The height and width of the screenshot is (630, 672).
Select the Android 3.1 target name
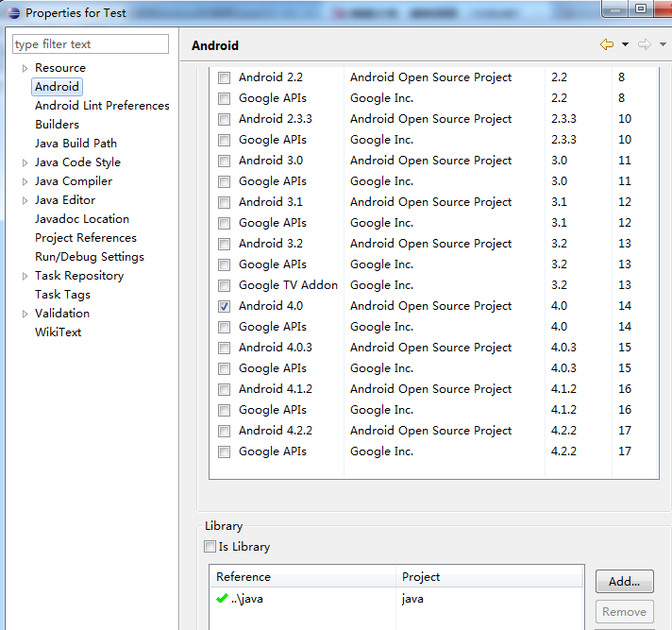pyautogui.click(x=271, y=202)
